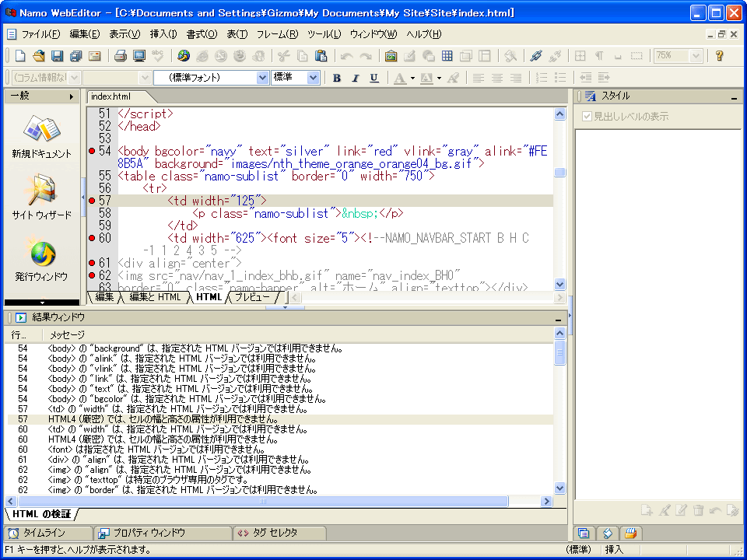Open the ファイル(F) menu

click(x=41, y=34)
